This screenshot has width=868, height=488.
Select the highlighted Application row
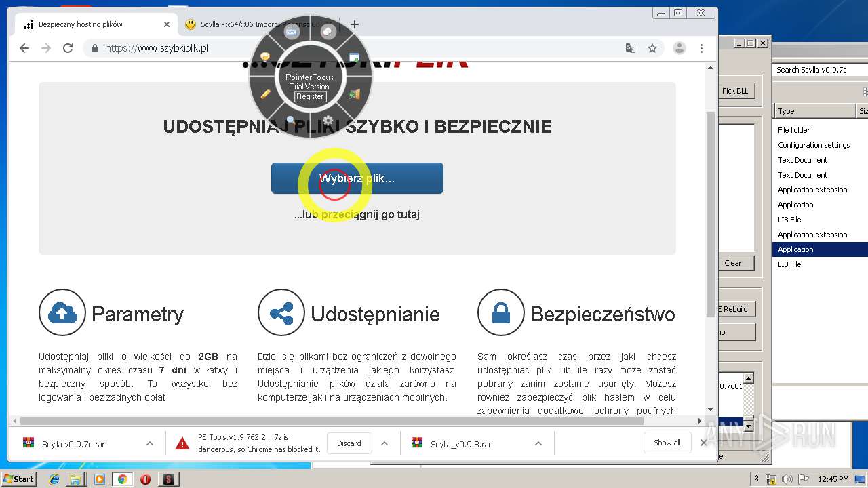(821, 249)
